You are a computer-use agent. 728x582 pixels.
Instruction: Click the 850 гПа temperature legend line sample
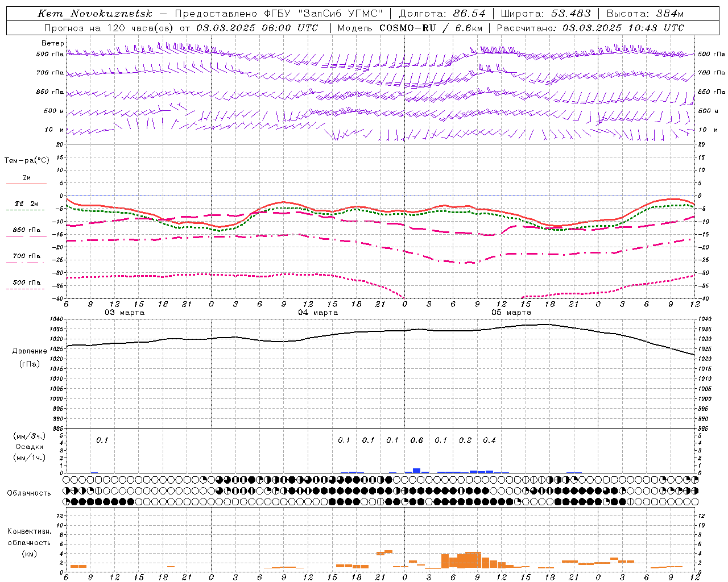(x=25, y=236)
